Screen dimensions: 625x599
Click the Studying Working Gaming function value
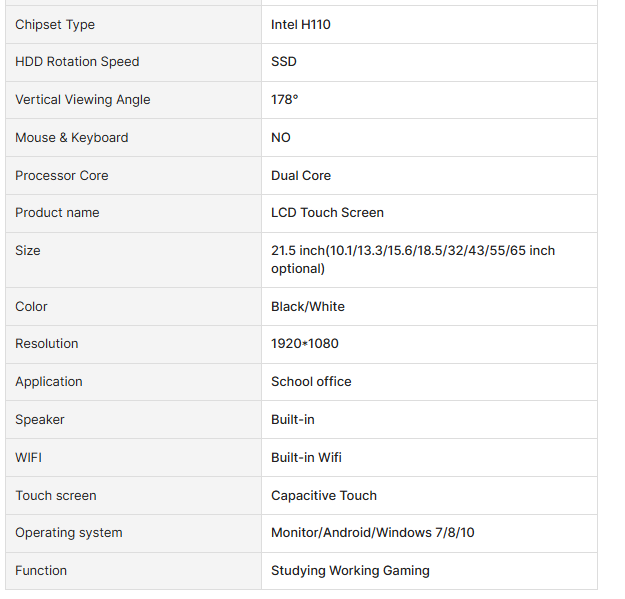pyautogui.click(x=350, y=571)
